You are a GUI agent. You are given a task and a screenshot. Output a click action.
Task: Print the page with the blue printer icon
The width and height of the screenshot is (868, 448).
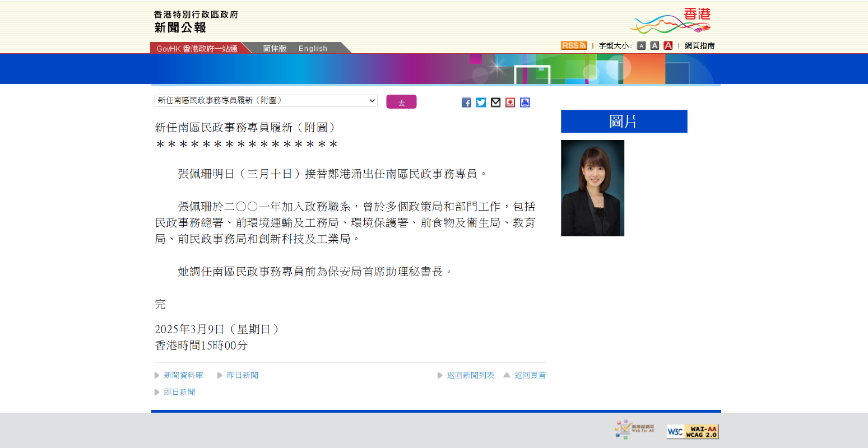pyautogui.click(x=524, y=102)
